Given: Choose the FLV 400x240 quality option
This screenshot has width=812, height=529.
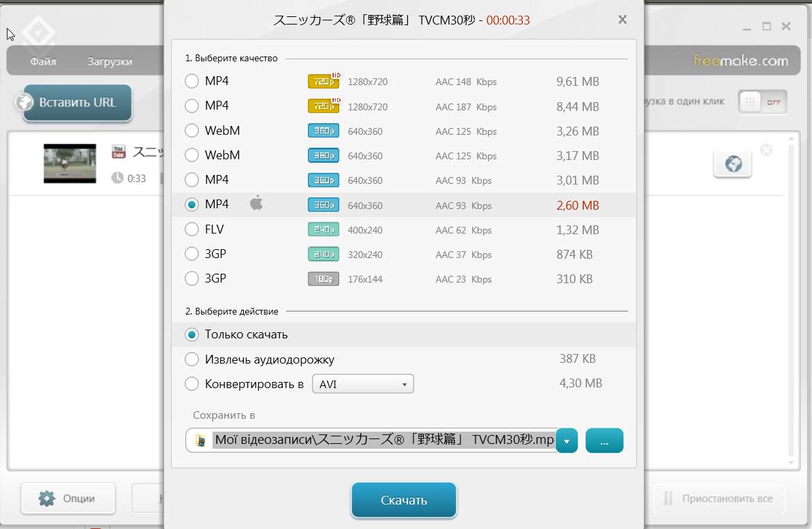Looking at the screenshot, I should tap(191, 229).
